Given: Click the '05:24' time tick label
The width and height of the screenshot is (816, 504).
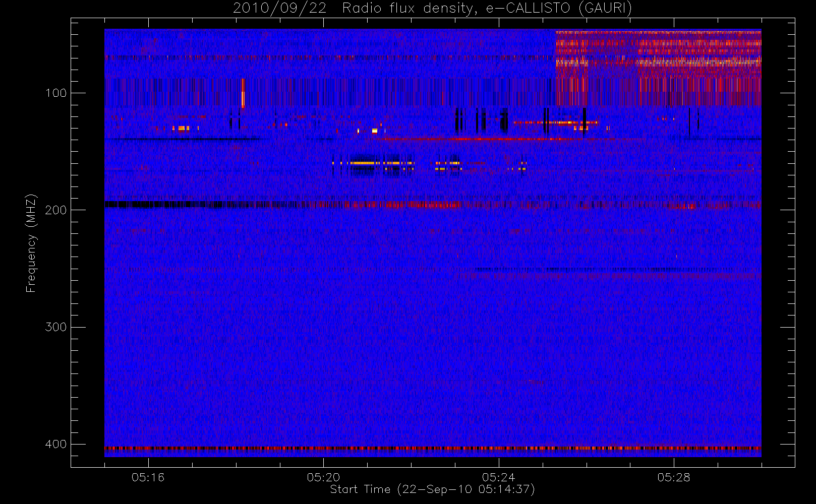Looking at the screenshot, I should pos(498,477).
